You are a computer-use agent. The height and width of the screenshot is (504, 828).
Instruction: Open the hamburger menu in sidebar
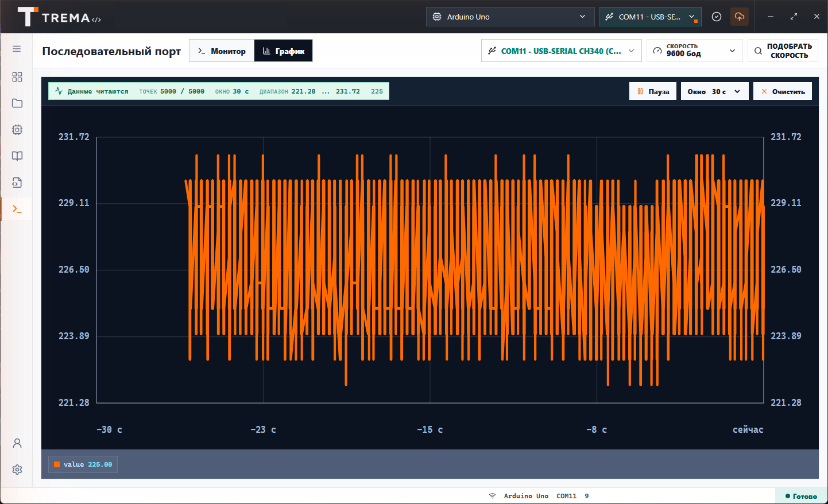[17, 49]
